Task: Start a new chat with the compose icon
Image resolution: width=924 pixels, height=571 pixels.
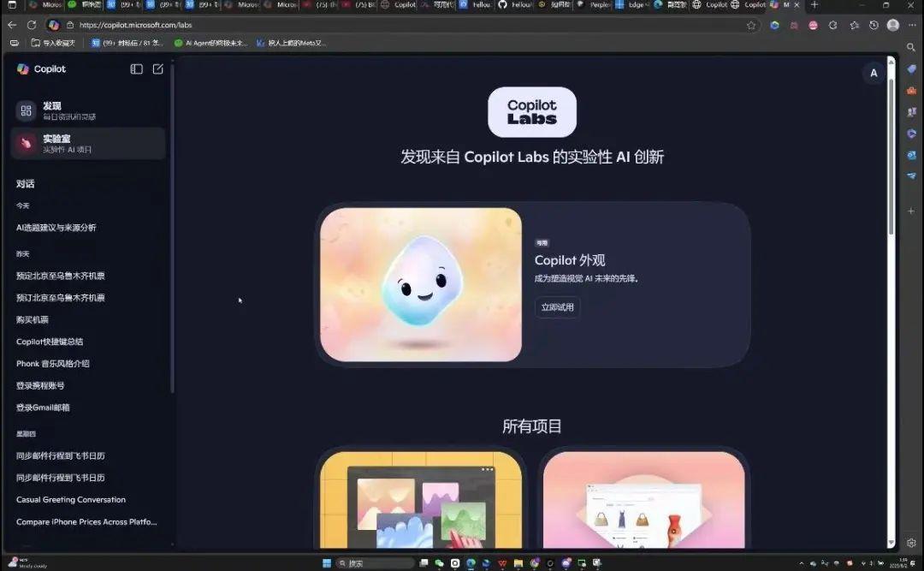Action: pyautogui.click(x=157, y=69)
